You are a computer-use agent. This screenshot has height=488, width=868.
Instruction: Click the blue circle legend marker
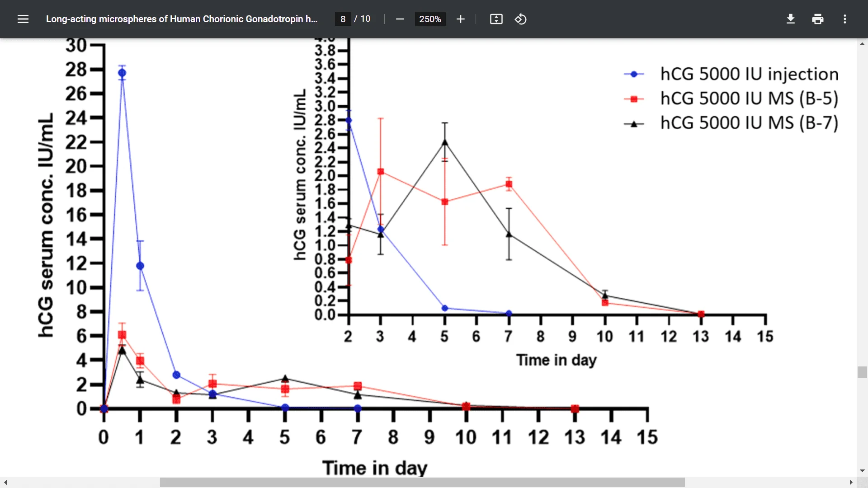pos(634,75)
